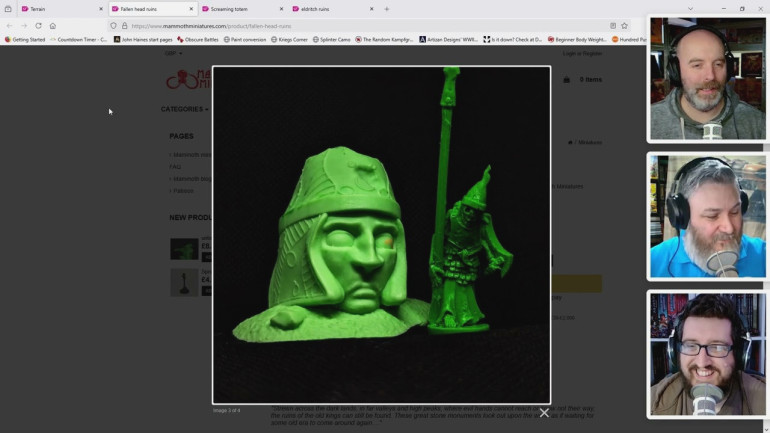Click the 'Login or Register' link
The height and width of the screenshot is (433, 770).
[582, 54]
